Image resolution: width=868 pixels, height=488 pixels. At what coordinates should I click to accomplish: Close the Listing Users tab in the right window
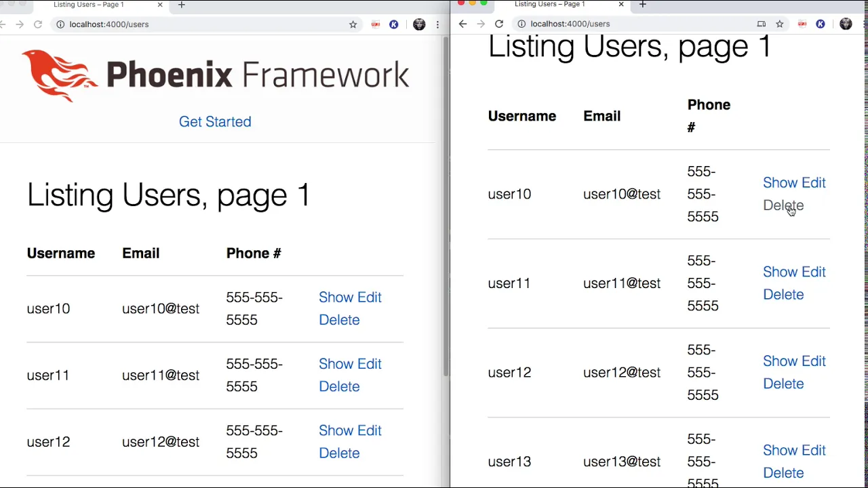[x=621, y=4]
